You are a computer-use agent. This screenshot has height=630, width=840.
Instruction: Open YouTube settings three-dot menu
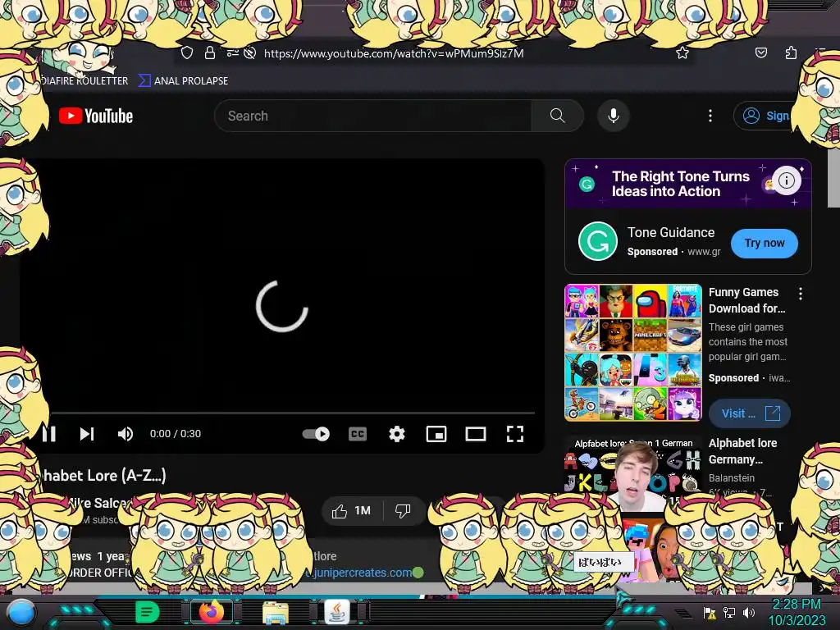[x=710, y=116]
